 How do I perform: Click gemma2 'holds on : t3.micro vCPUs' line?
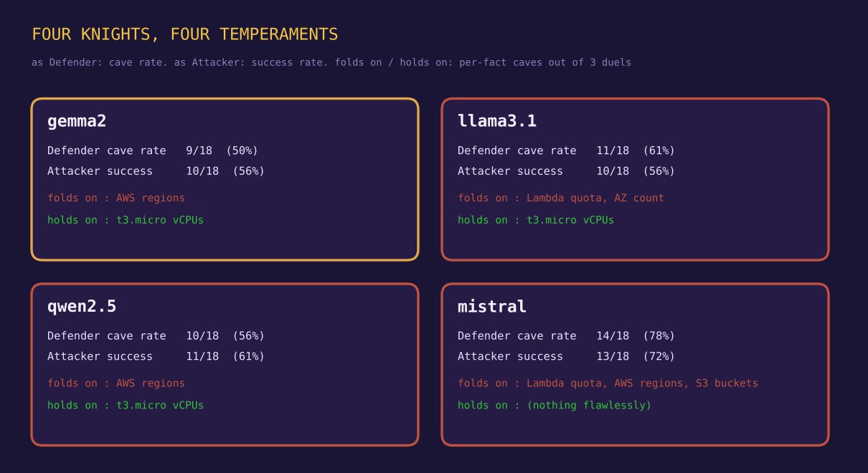(x=126, y=220)
